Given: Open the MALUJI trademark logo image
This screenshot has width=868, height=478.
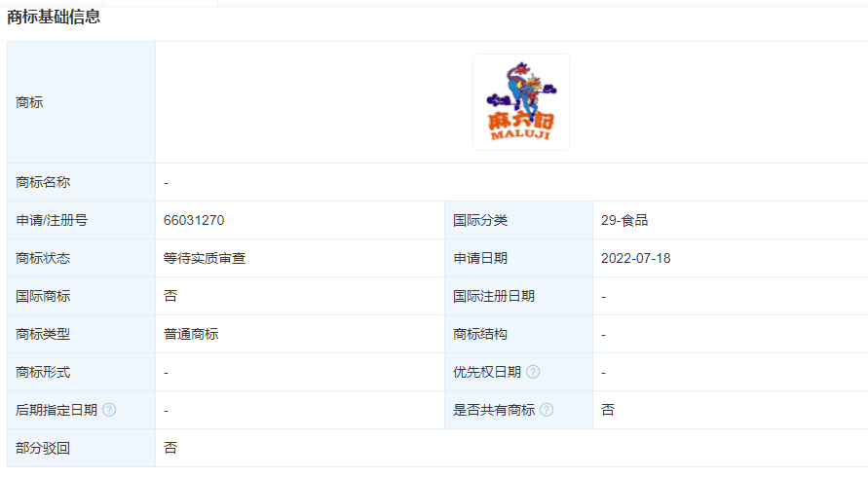Looking at the screenshot, I should [521, 102].
